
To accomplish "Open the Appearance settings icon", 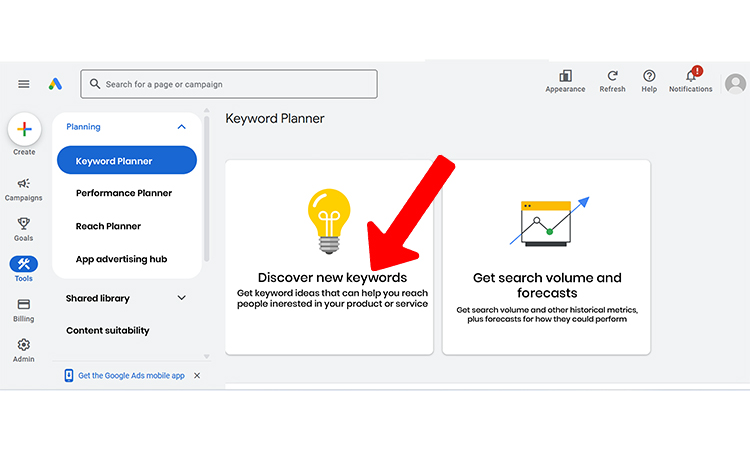I will 565,76.
